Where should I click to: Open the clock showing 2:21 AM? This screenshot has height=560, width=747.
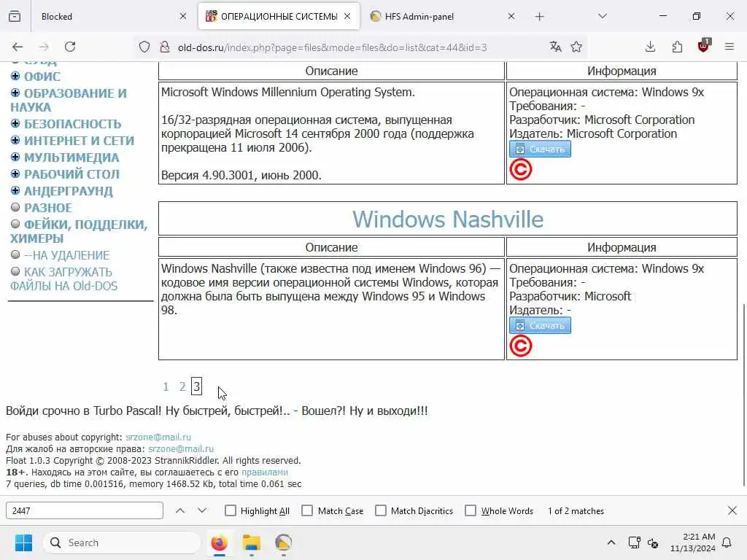[x=693, y=542]
